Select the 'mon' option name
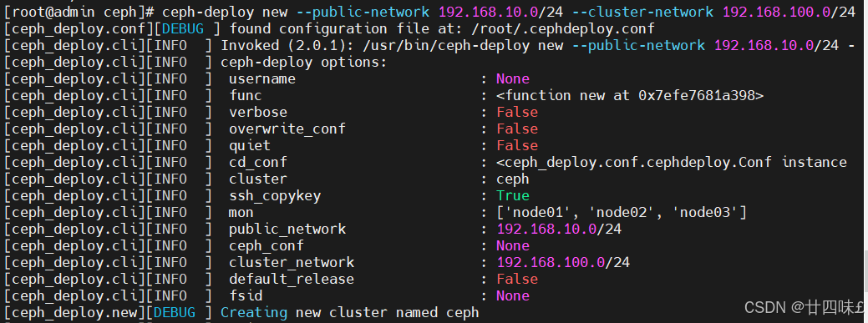The height and width of the screenshot is (323, 868). coord(241,212)
